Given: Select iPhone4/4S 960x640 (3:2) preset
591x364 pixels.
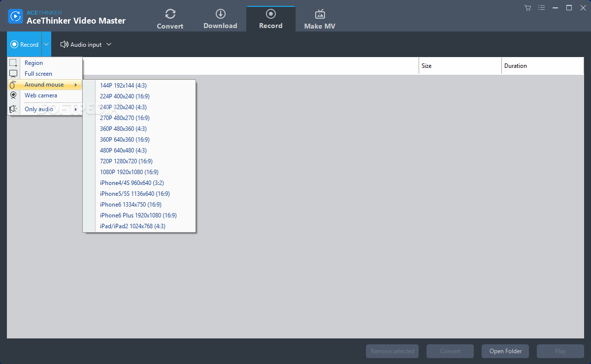Looking at the screenshot, I should click(x=139, y=183).
